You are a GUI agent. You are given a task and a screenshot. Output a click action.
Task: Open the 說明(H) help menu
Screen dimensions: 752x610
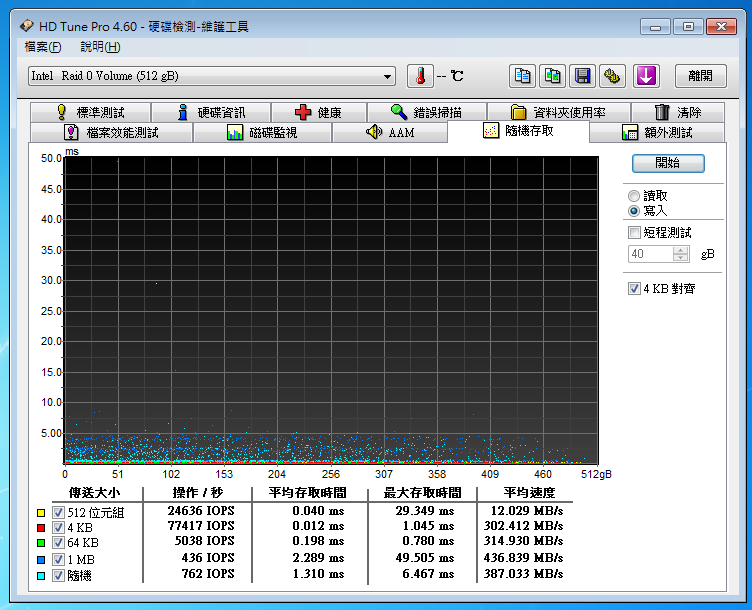(x=100, y=47)
